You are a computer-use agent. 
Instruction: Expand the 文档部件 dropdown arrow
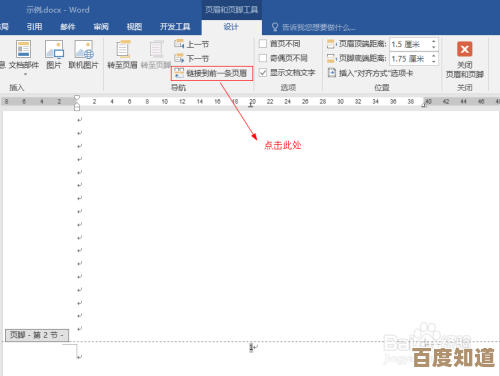coord(25,74)
